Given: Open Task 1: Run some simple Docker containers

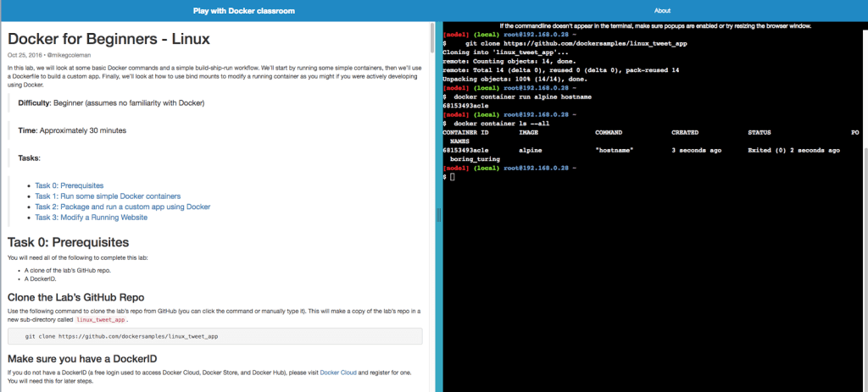Looking at the screenshot, I should (108, 196).
